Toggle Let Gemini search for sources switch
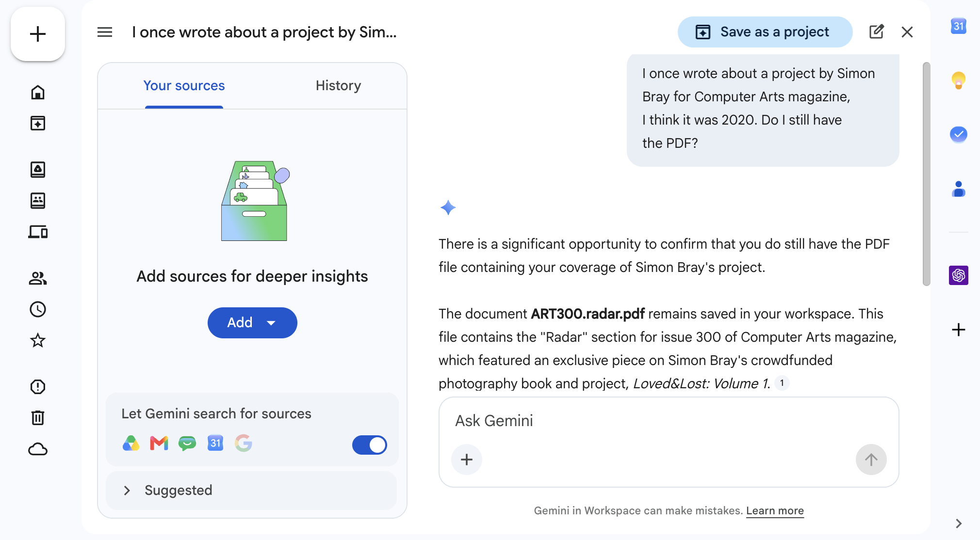Viewport: 980px width, 540px height. pos(370,445)
